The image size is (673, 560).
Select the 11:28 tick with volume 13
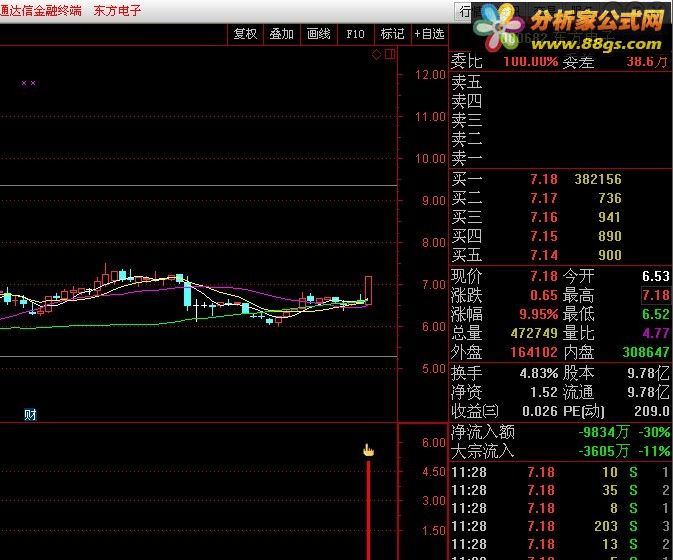tap(561, 544)
